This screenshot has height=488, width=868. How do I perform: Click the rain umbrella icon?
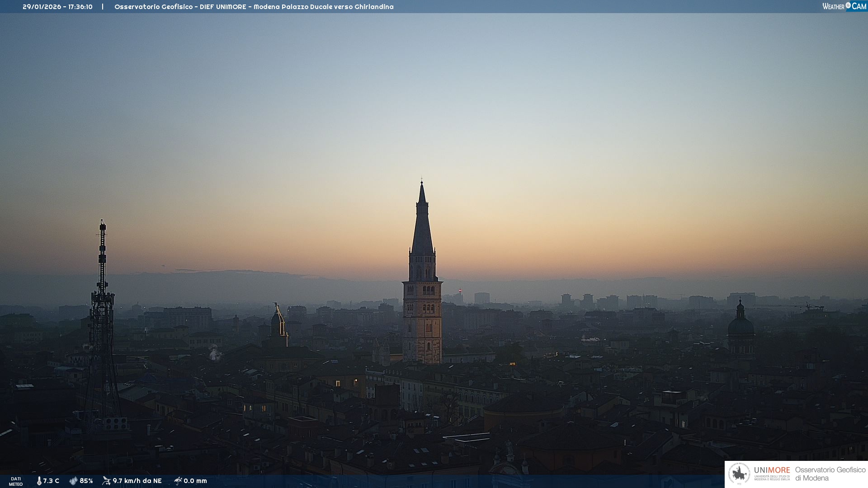click(178, 481)
